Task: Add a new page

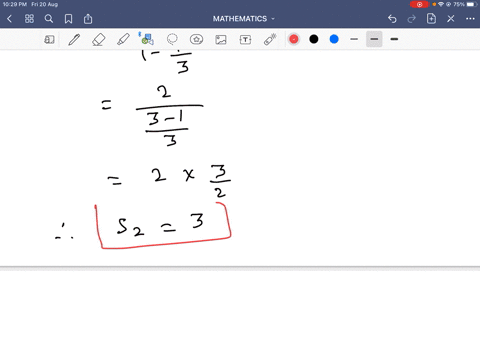Action: [431, 19]
